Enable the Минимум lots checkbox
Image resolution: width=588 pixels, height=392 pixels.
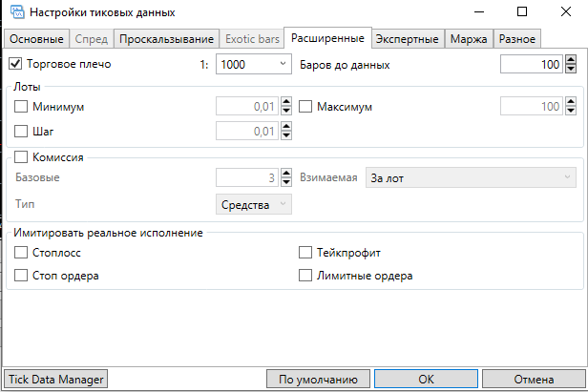coord(21,107)
